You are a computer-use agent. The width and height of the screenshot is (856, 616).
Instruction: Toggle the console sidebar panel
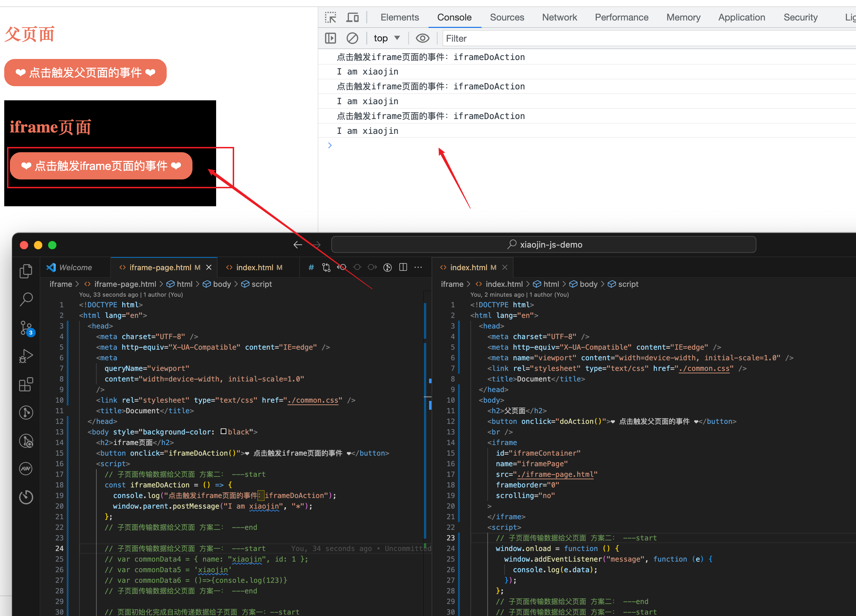(330, 38)
